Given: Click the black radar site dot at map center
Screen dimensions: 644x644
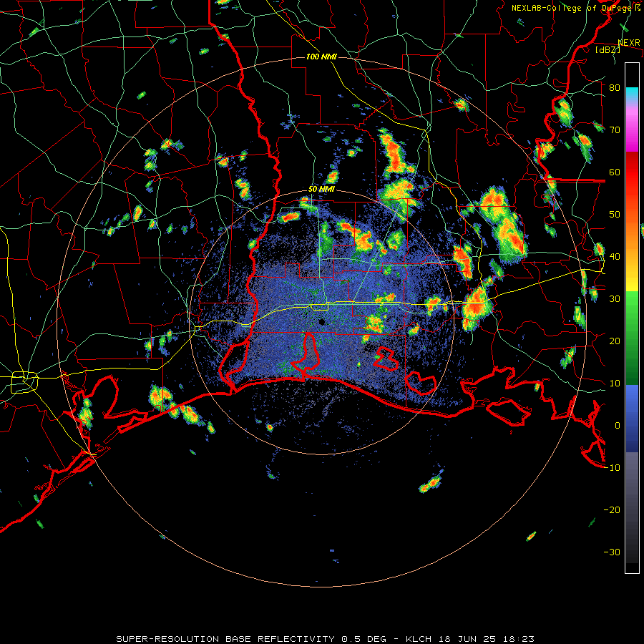Looking at the screenshot, I should (x=321, y=322).
